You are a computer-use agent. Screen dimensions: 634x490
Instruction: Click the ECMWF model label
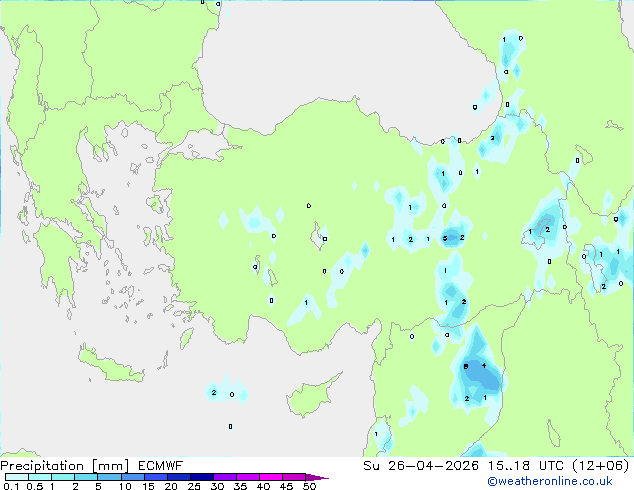pyautogui.click(x=161, y=466)
